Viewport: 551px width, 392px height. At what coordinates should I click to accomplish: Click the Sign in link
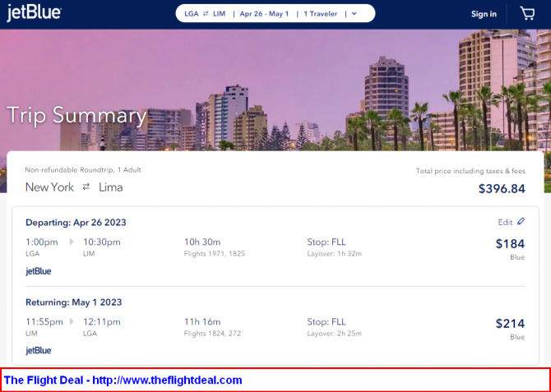click(484, 14)
